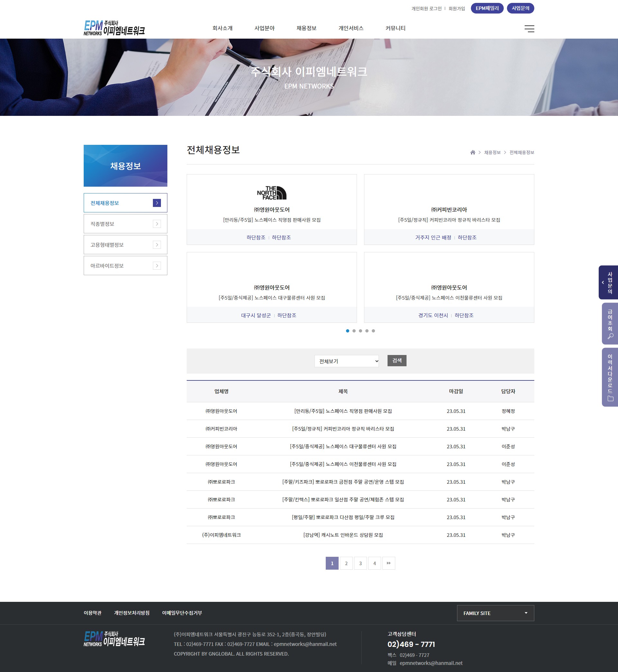
Task: Open 커피빈코리아 정규직 바리스타 모집 table row
Action: (x=343, y=429)
